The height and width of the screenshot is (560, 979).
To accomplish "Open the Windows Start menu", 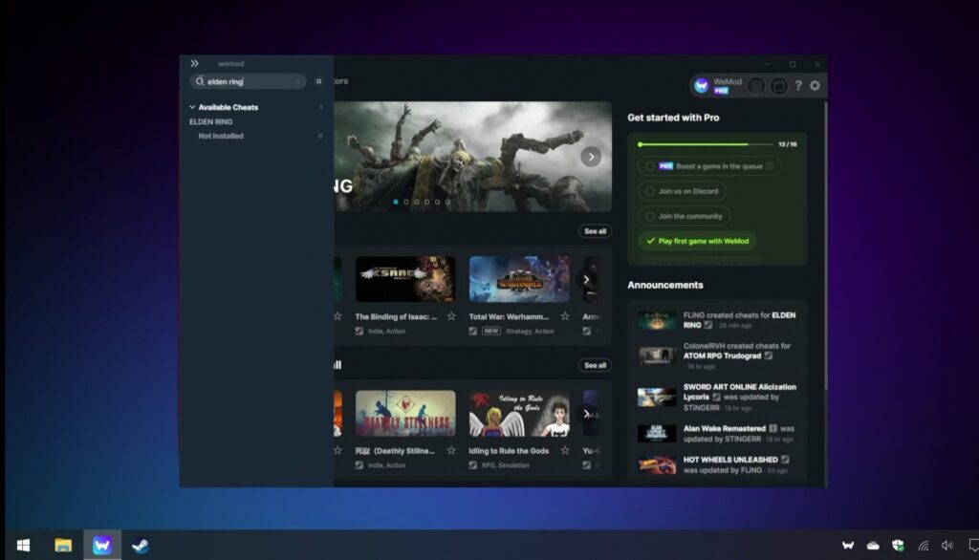I will [23, 545].
